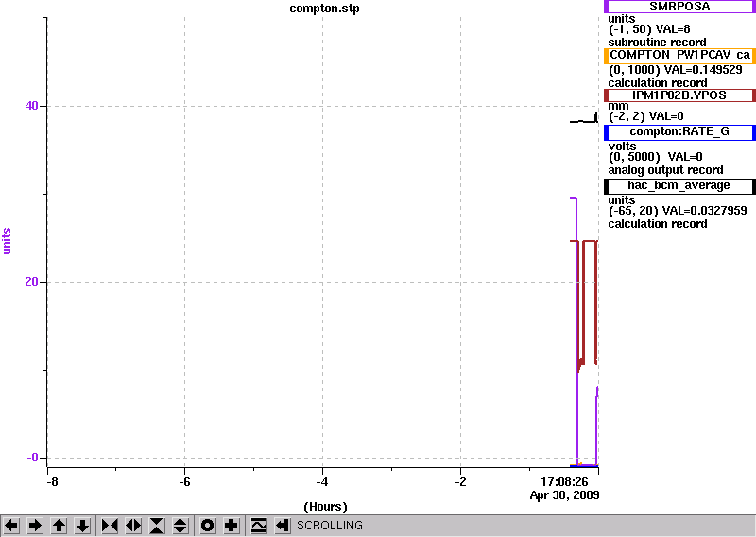Zoom out horizontally with outward-pointing arrows icon
The width and height of the screenshot is (756, 537).
pos(133,525)
